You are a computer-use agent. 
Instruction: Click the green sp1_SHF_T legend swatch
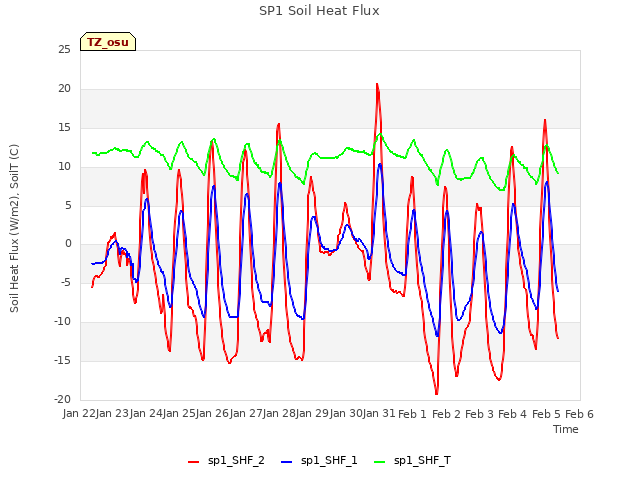[x=379, y=462]
